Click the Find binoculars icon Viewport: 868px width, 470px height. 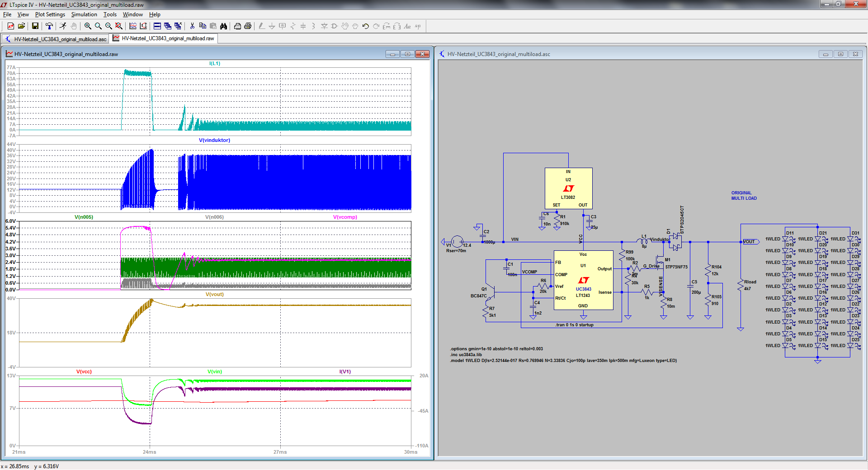click(x=223, y=26)
